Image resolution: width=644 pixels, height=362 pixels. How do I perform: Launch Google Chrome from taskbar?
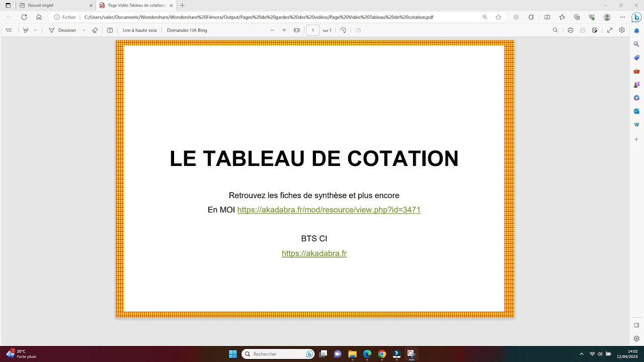(x=382, y=354)
